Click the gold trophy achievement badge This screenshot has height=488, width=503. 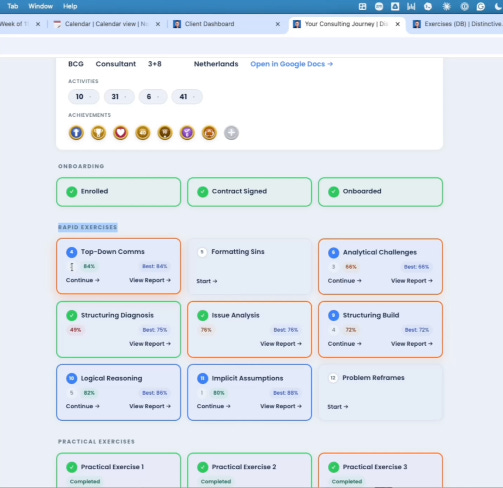click(98, 133)
